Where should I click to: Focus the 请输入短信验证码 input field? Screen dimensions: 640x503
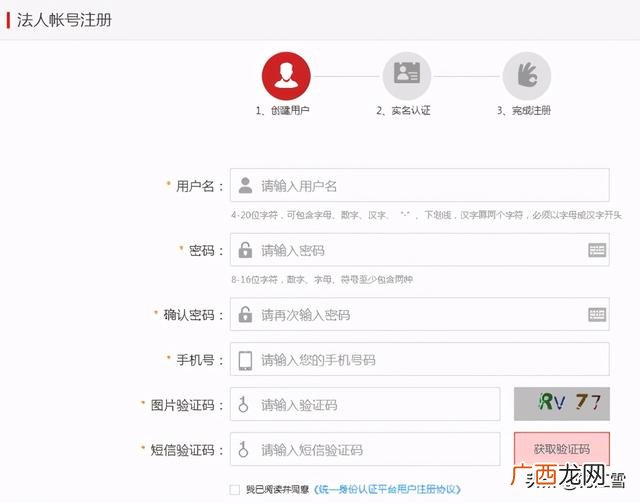click(365, 449)
